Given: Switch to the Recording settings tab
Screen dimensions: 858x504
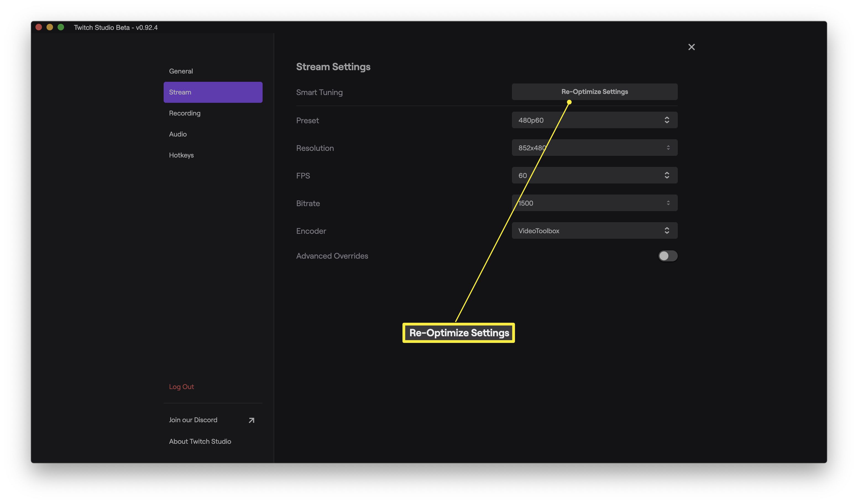Looking at the screenshot, I should [x=213, y=113].
